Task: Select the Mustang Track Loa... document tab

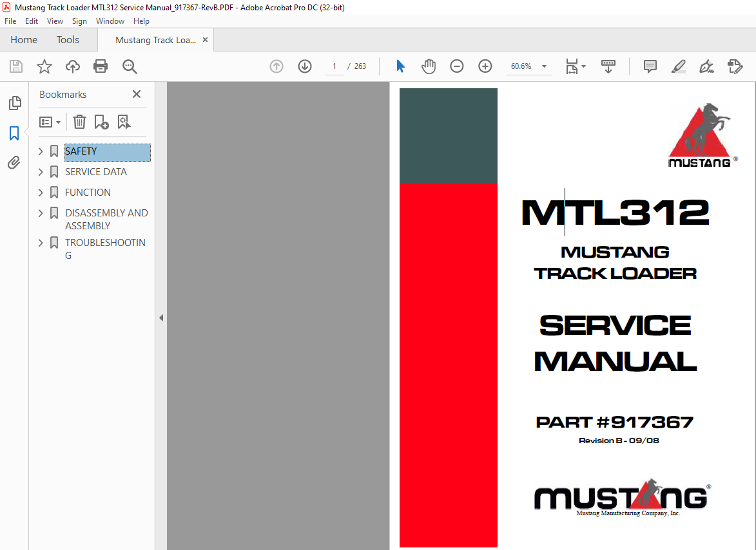Action: [155, 40]
